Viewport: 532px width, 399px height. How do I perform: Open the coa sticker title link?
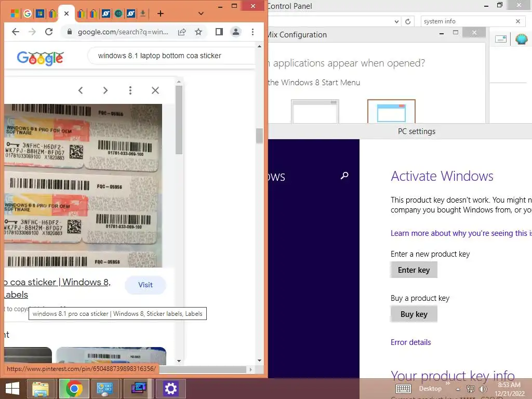click(57, 288)
